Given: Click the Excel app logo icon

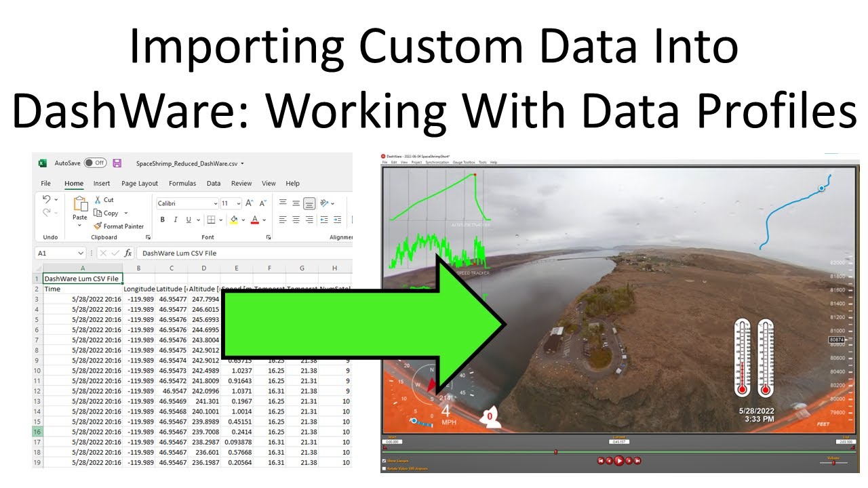Looking at the screenshot, I should [42, 163].
